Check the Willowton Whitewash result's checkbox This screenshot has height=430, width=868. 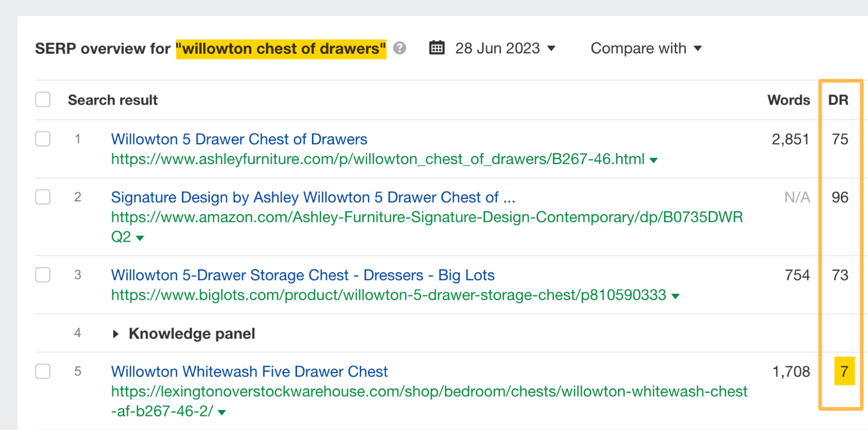[43, 372]
